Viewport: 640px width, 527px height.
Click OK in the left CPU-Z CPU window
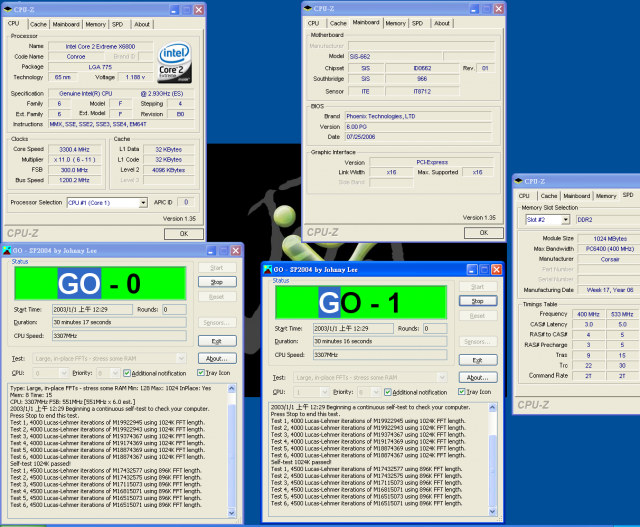(184, 234)
